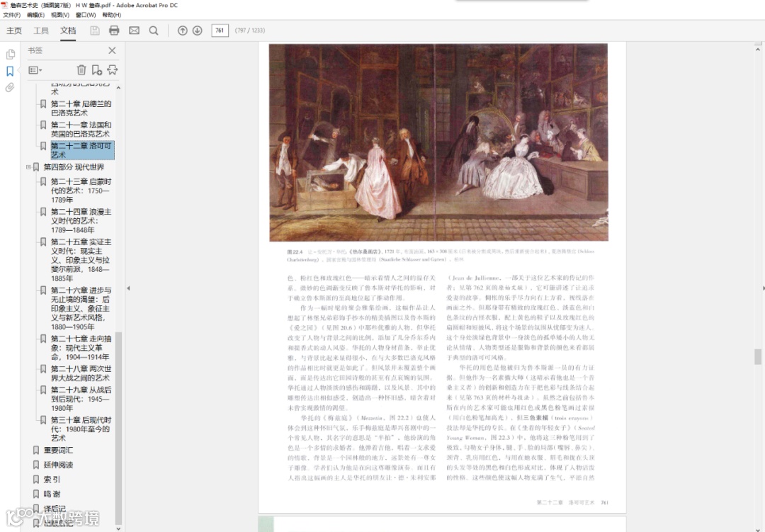Open bookmark 索引
765x532 pixels.
(52, 480)
